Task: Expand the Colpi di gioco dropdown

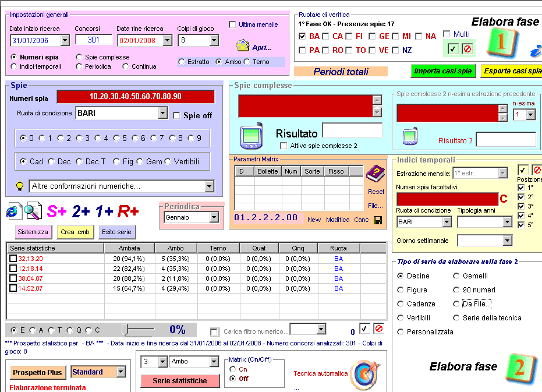Action: click(214, 40)
